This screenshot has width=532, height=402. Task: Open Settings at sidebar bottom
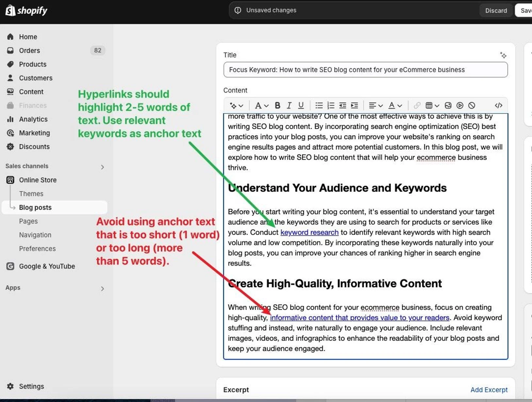tap(31, 386)
